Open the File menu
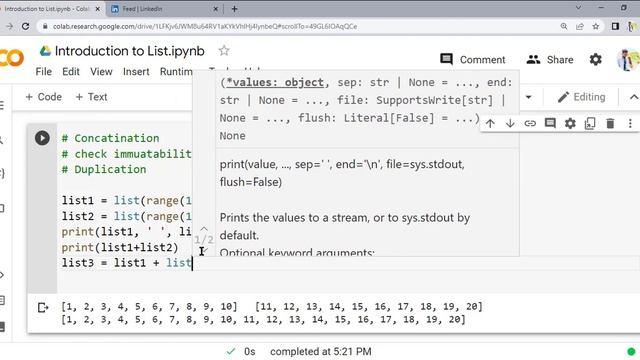Screen dimensions: 640x360 point(44,71)
